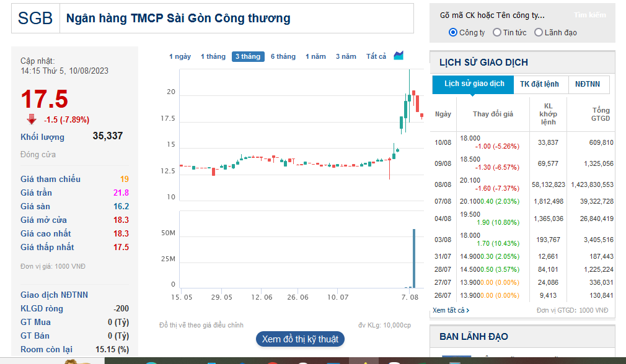
Task: Select the Tin tức search radio button
Action: tap(496, 32)
